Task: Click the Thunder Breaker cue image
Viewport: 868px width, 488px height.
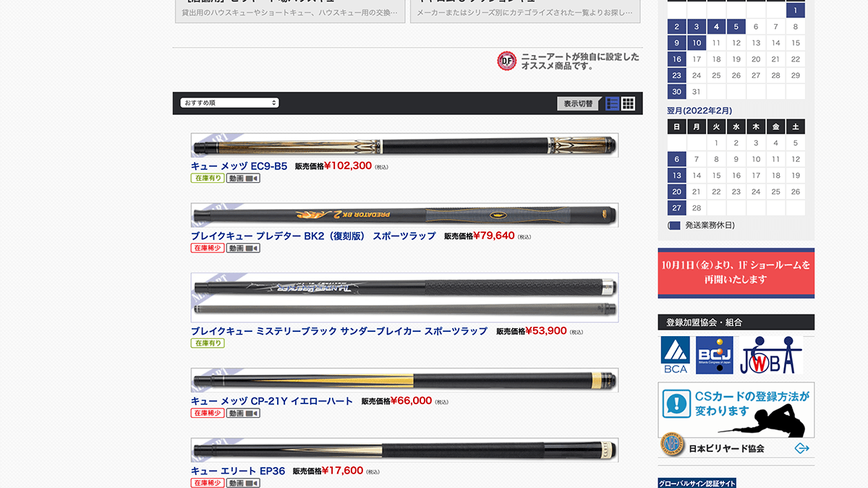Action: (x=404, y=297)
